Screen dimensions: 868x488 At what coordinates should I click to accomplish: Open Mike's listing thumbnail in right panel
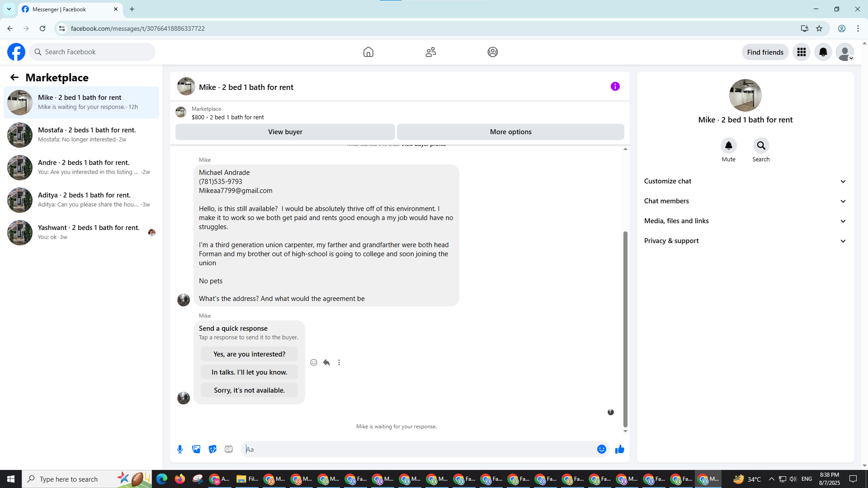click(745, 95)
